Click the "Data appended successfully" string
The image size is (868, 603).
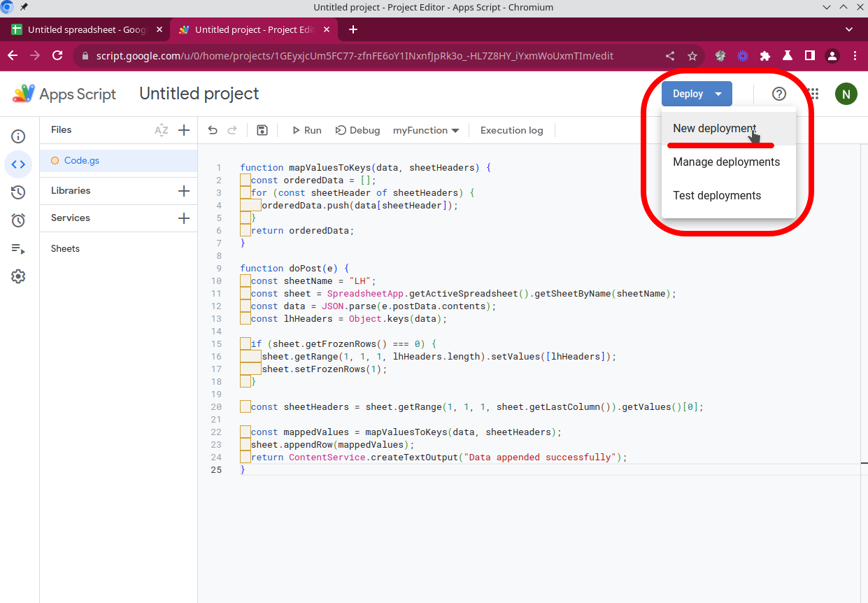(540, 457)
